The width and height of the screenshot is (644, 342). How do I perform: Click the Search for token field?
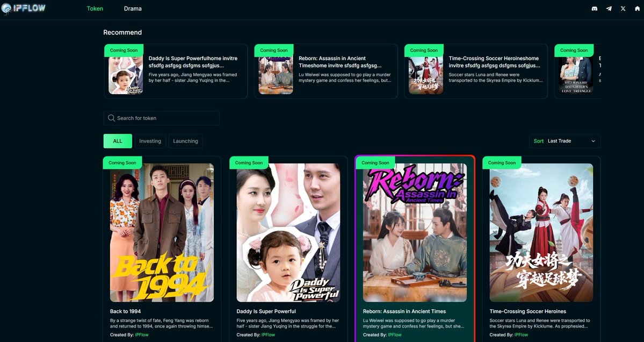coord(161,118)
